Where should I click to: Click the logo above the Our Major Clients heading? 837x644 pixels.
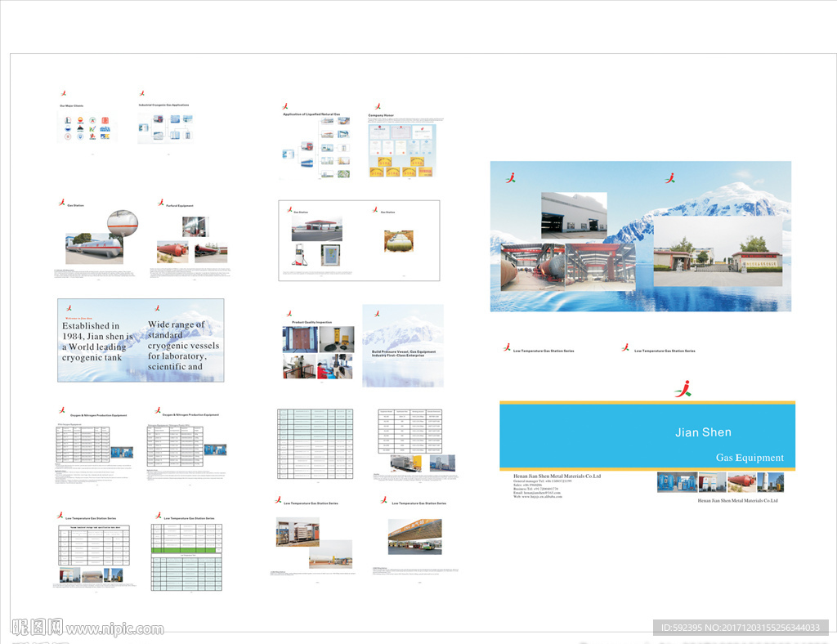point(64,93)
